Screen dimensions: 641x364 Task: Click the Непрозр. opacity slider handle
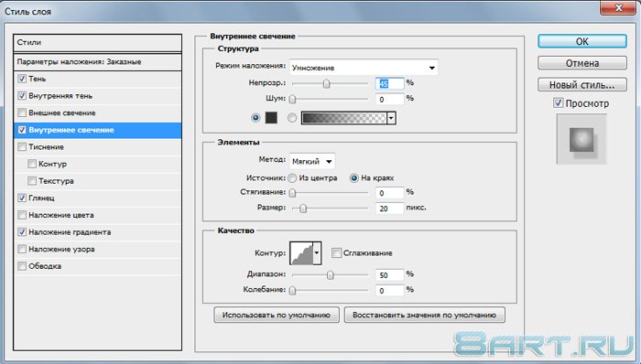pos(326,84)
